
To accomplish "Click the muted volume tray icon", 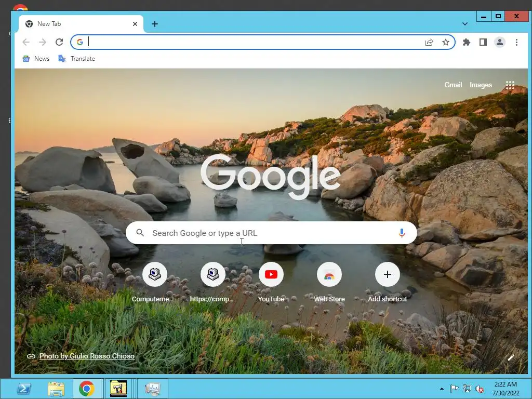I will (480, 389).
